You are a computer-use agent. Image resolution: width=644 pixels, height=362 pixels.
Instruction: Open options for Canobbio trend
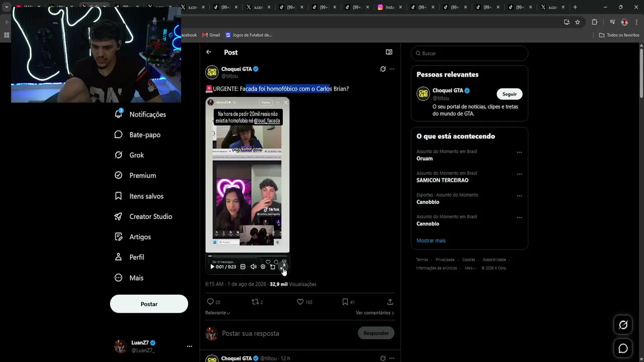tap(519, 196)
